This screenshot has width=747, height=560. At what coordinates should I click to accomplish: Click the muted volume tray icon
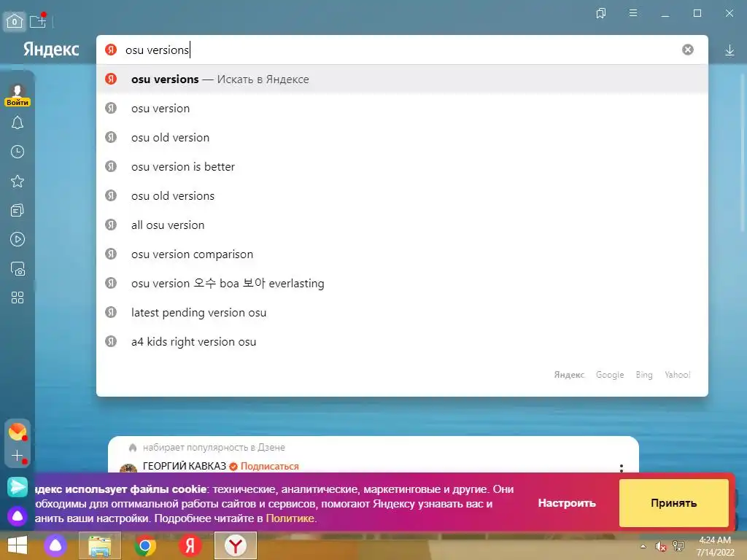[660, 546]
